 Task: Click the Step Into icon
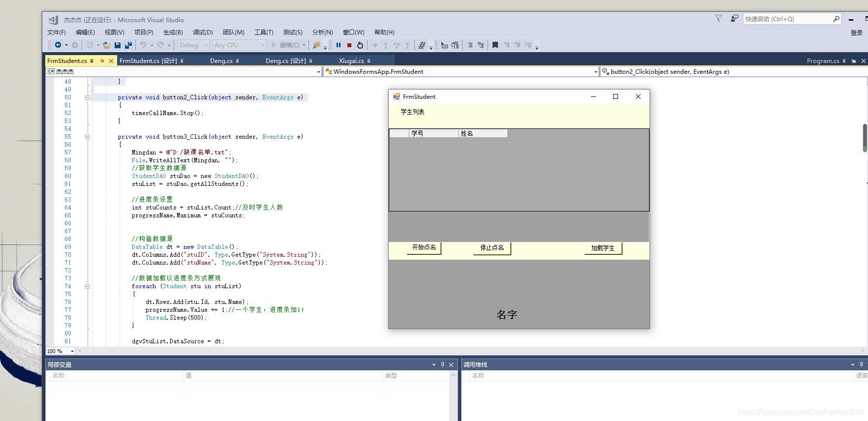(386, 45)
